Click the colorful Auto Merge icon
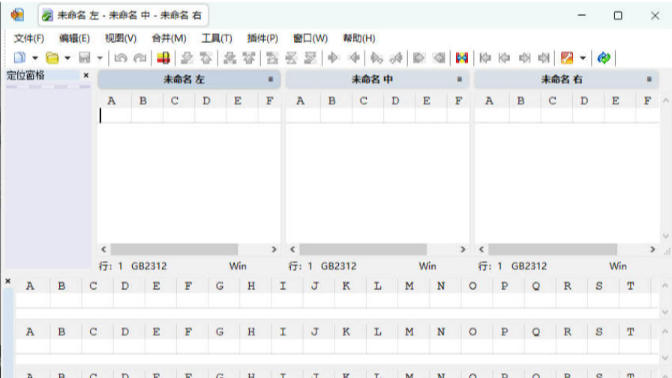Image resolution: width=672 pixels, height=378 pixels. (x=462, y=57)
